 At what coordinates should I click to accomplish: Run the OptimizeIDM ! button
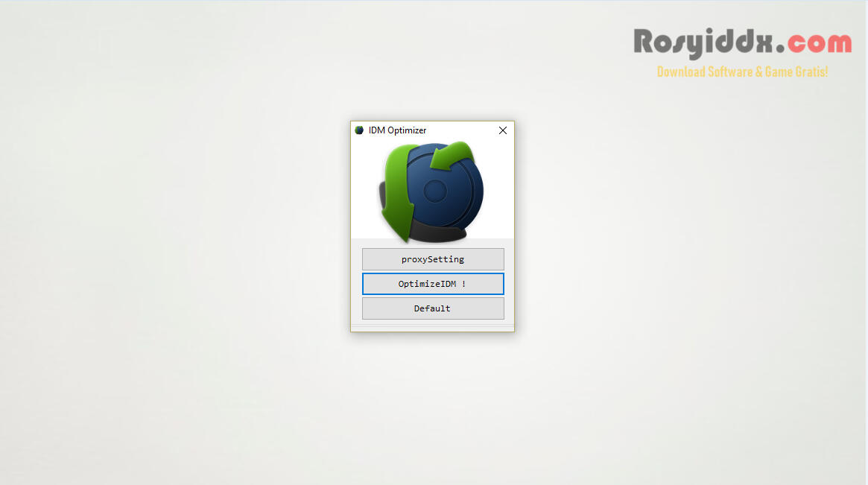pyautogui.click(x=433, y=283)
